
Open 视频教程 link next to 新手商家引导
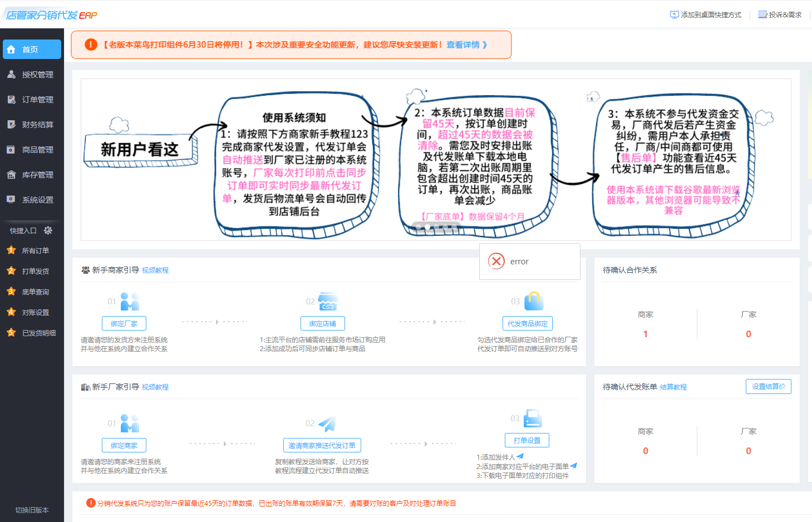click(x=155, y=270)
